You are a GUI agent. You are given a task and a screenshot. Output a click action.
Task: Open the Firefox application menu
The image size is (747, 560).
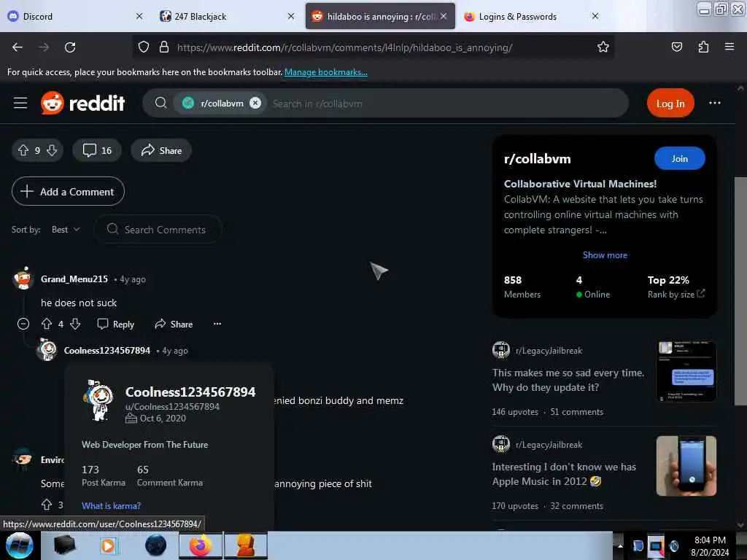729,47
